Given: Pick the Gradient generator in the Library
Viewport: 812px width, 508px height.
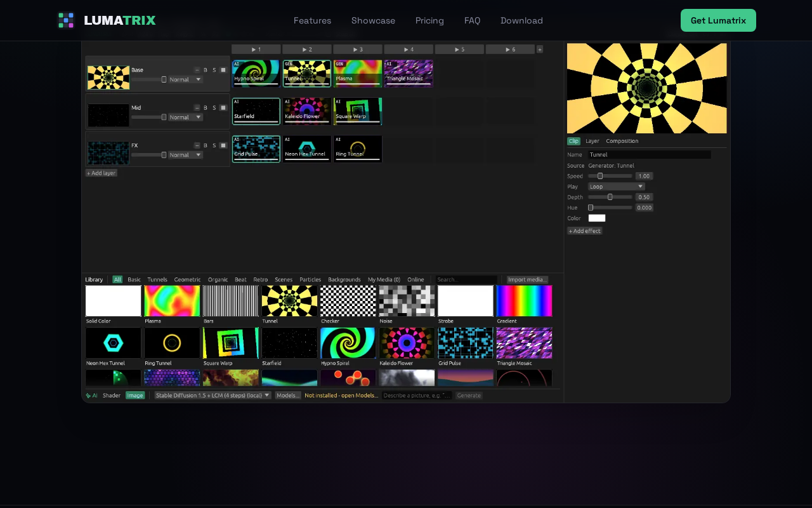Looking at the screenshot, I should [x=525, y=301].
